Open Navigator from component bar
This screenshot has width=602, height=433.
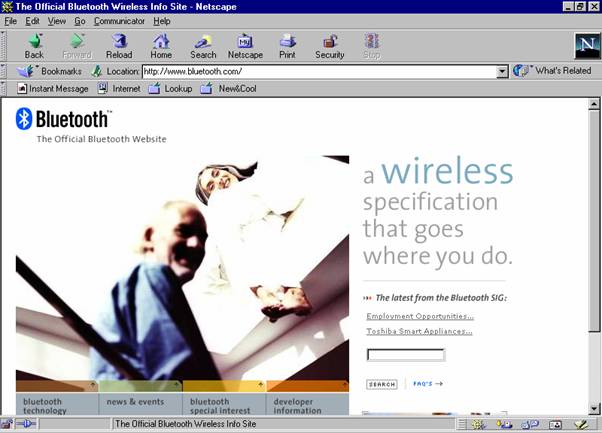478,424
